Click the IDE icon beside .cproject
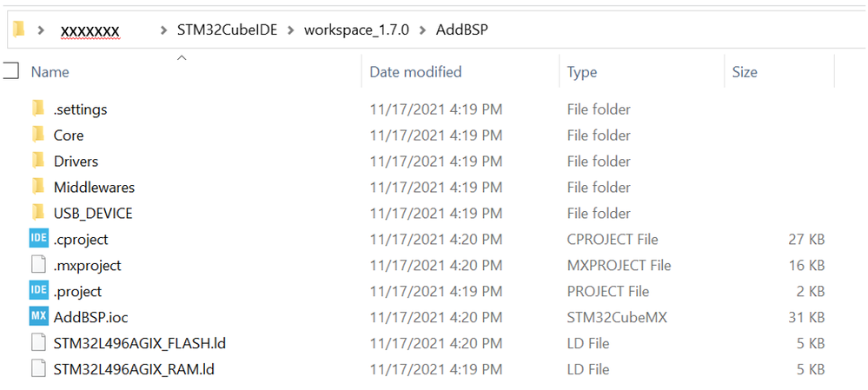The height and width of the screenshot is (390, 868). [38, 239]
